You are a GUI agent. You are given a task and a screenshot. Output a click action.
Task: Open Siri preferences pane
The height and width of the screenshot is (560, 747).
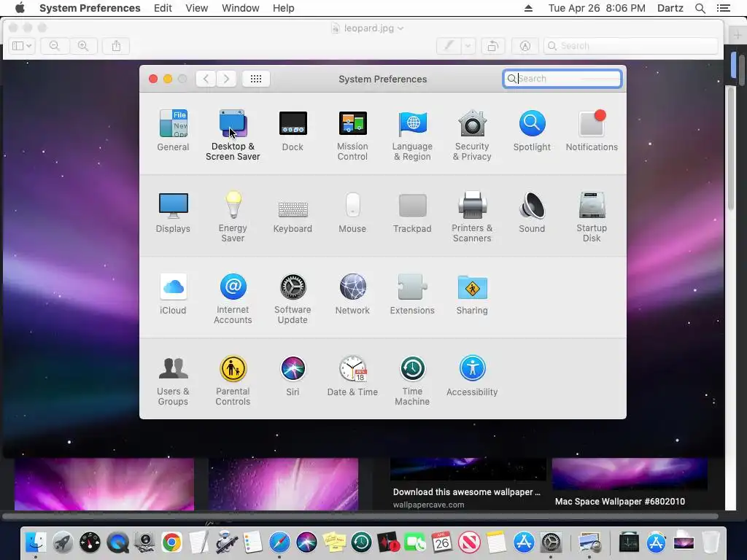(293, 376)
